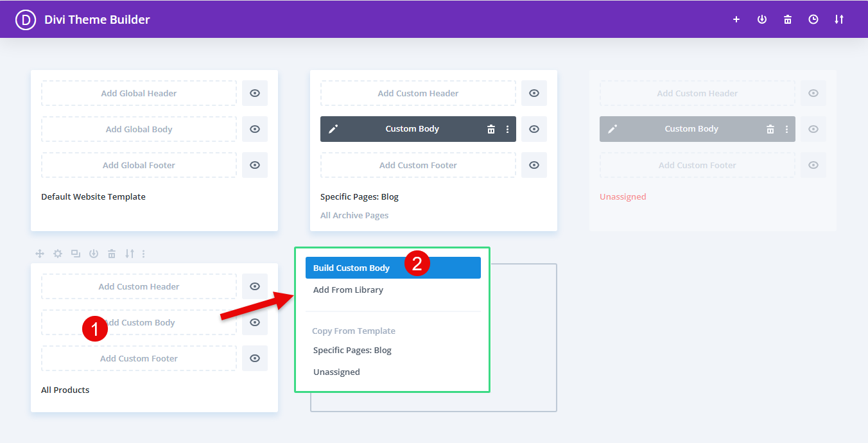868x443 pixels.
Task: Add Custom Footer to Blog template
Action: tap(418, 165)
